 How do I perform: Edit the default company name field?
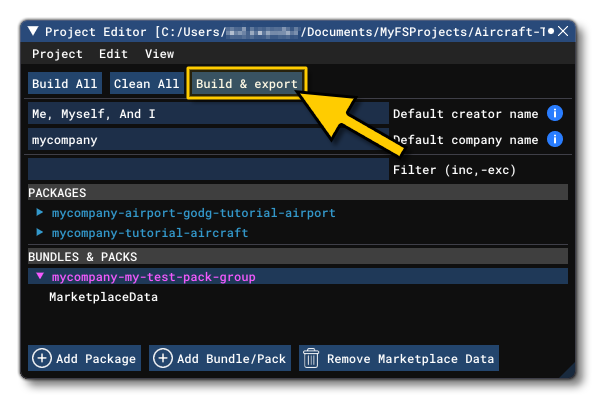[x=208, y=139]
